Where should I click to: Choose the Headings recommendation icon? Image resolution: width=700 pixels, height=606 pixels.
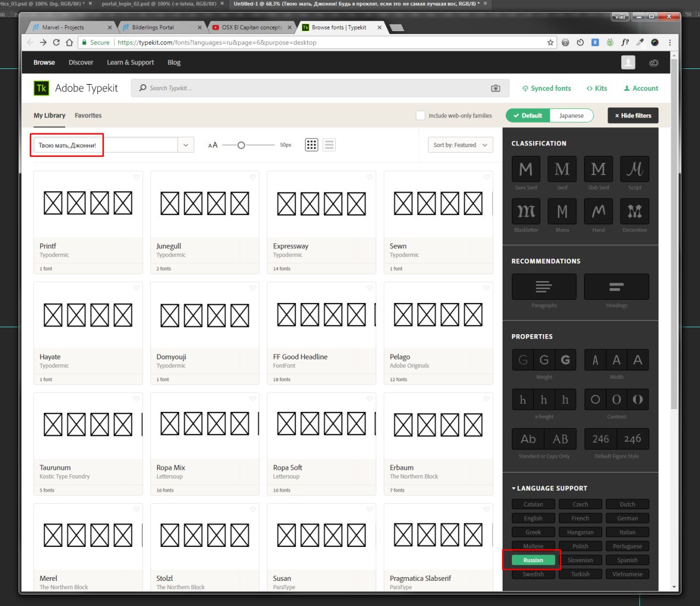point(616,287)
